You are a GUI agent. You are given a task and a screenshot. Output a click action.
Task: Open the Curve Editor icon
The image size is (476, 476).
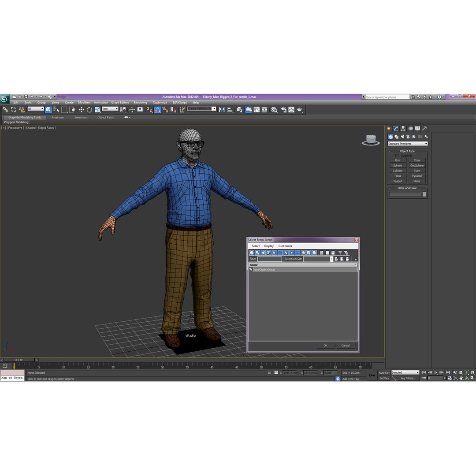point(257,110)
